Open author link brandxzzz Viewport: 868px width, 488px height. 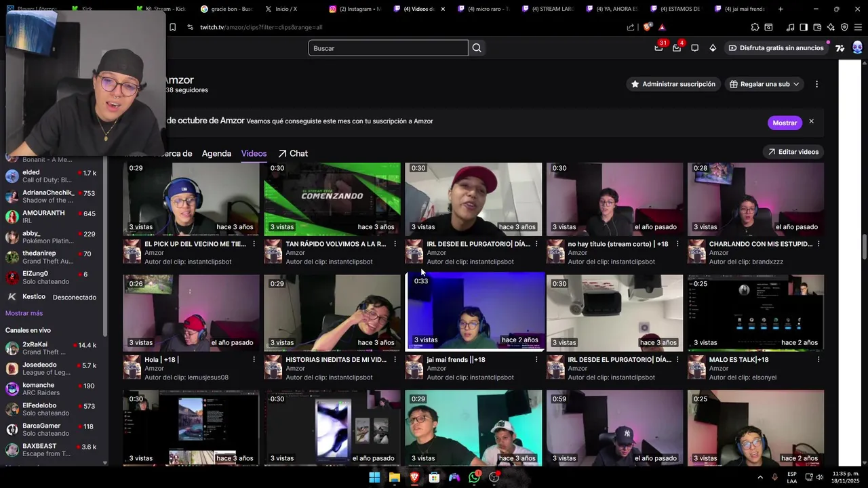766,262
